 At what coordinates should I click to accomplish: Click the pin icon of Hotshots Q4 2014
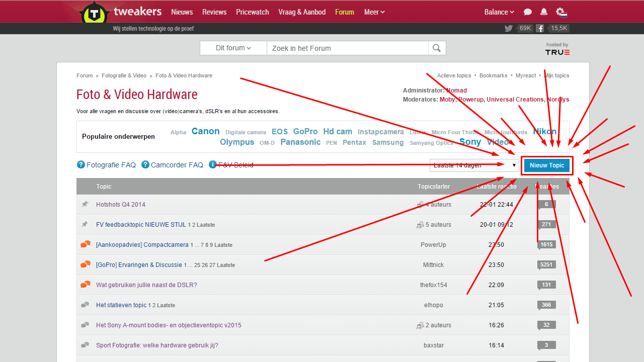pos(85,204)
